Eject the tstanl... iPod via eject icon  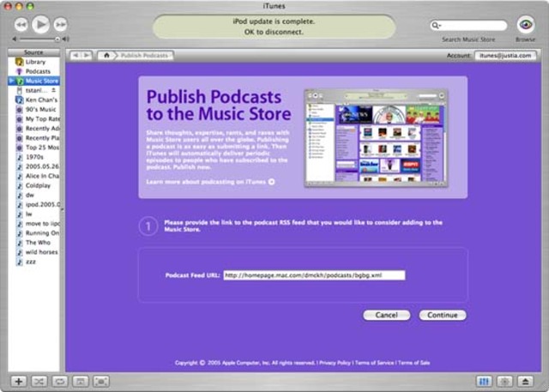(x=53, y=90)
